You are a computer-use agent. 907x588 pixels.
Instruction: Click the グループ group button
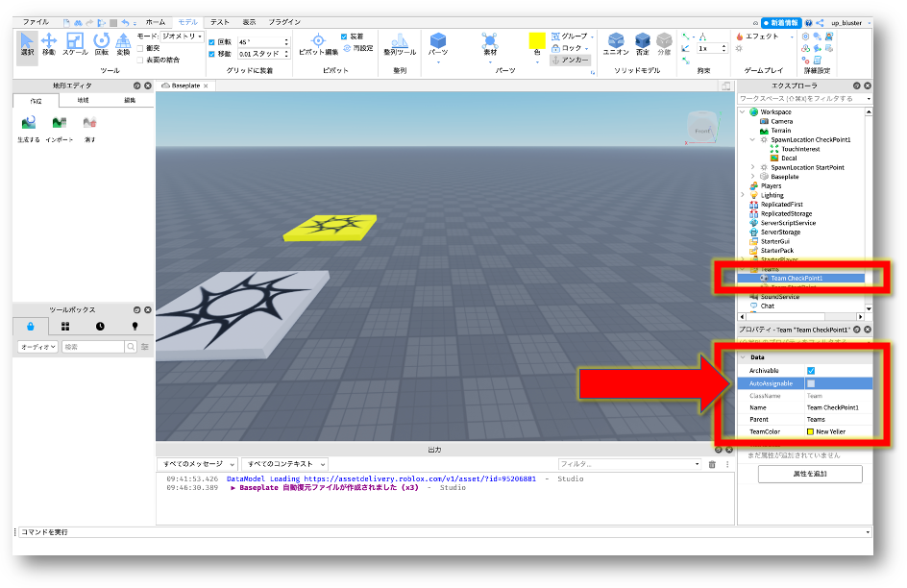click(571, 37)
